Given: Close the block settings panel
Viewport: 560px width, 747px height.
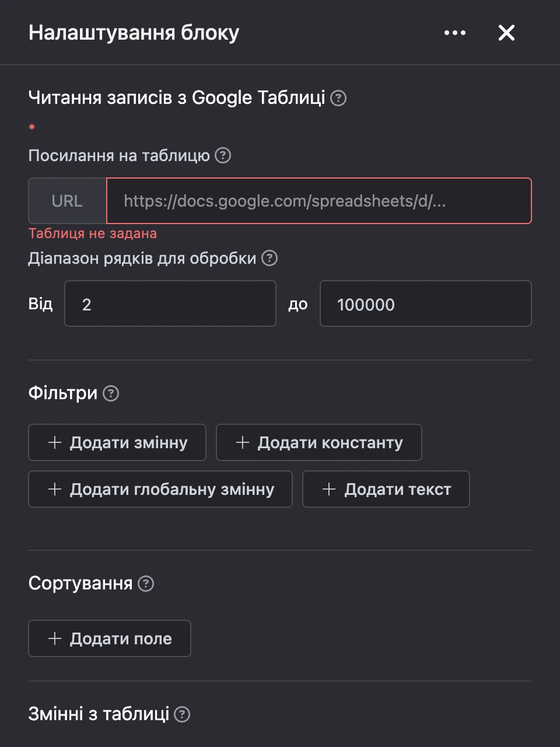Looking at the screenshot, I should (506, 33).
